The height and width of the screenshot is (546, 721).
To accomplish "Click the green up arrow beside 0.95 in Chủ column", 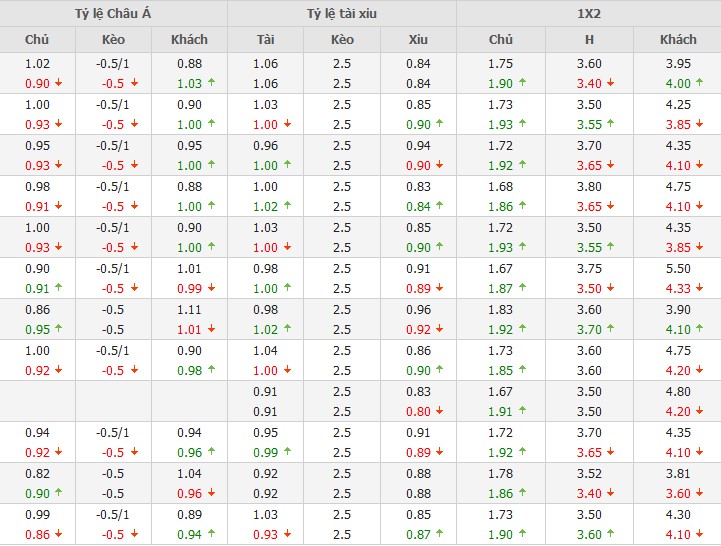I will coord(45,329).
